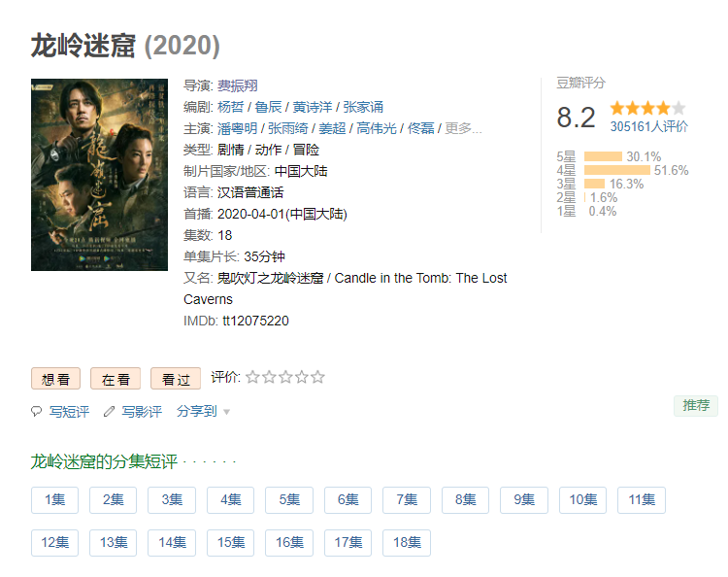Open short reviews for episode 18集

click(407, 543)
